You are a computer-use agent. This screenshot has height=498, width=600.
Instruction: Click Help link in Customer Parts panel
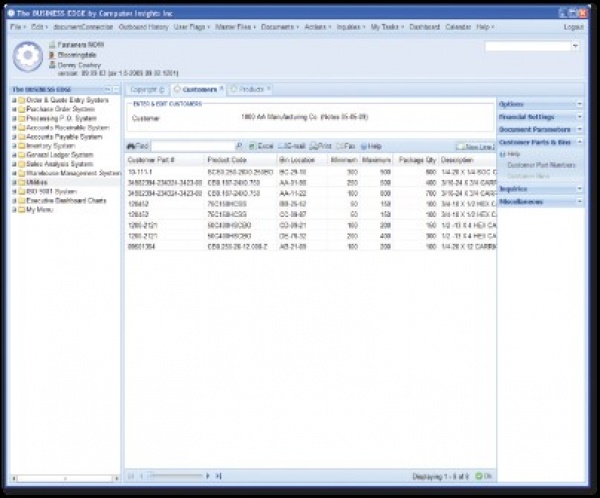tap(510, 154)
